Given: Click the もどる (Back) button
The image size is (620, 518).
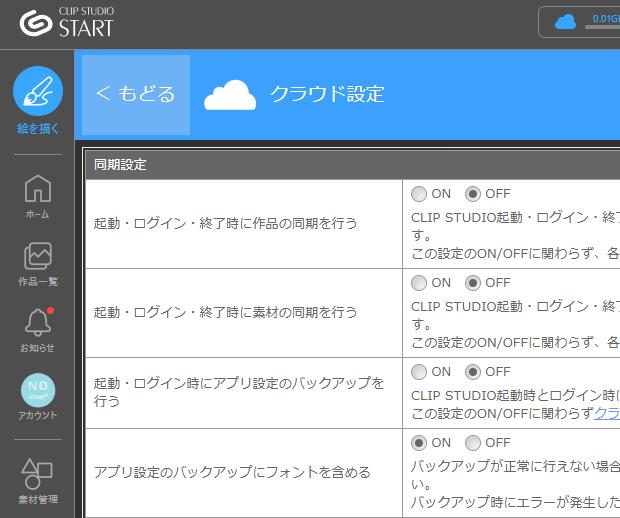Looking at the screenshot, I should (x=136, y=95).
